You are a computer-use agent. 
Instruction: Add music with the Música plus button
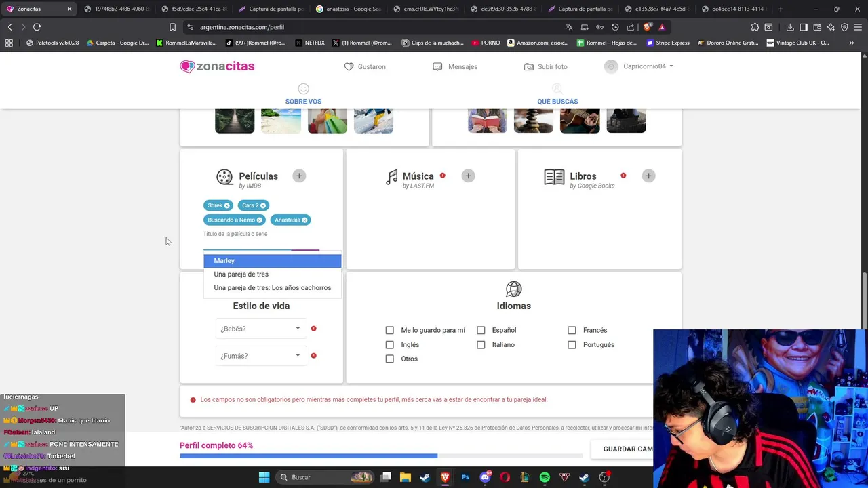pos(468,176)
